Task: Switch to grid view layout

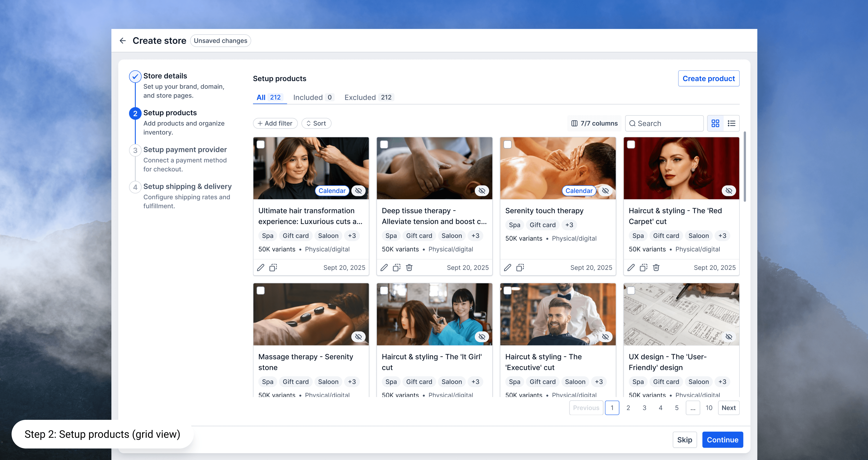Action: (715, 123)
